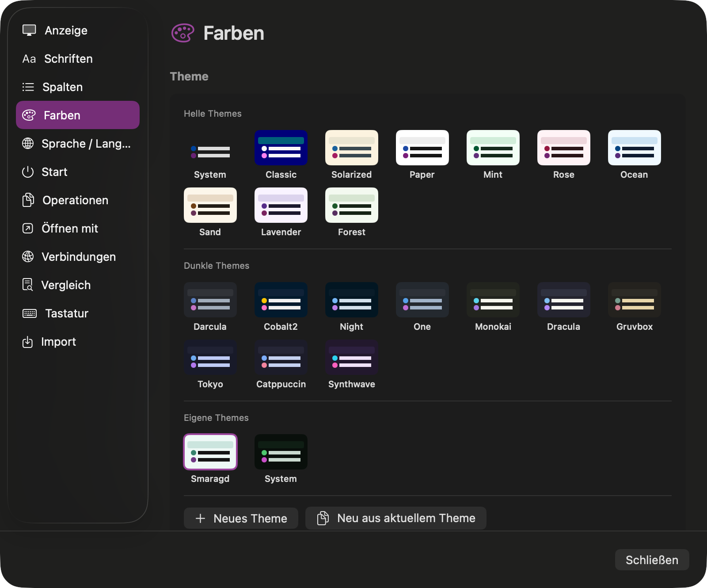The width and height of the screenshot is (707, 588).
Task: Activate the Dracula dark theme
Action: (563, 300)
